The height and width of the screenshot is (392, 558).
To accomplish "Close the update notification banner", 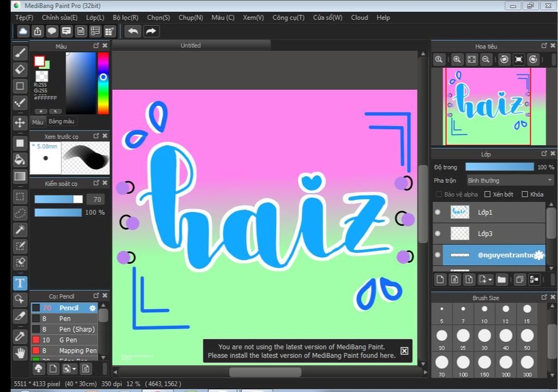I will coord(404,351).
